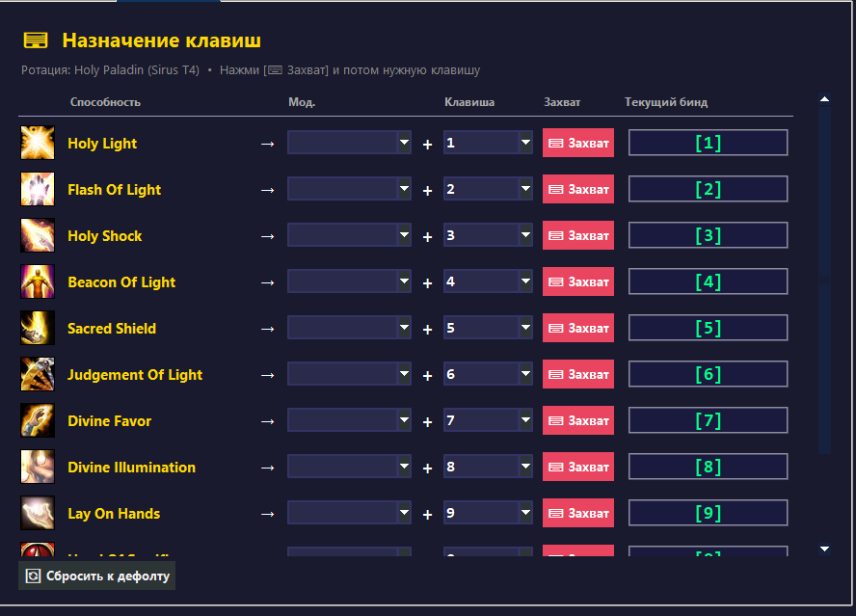
Task: Click the Holy Light ability name
Action: coord(102,144)
